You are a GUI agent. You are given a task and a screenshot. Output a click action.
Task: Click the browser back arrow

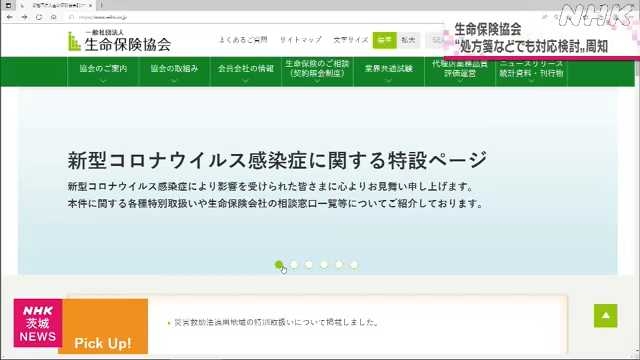click(x=10, y=17)
